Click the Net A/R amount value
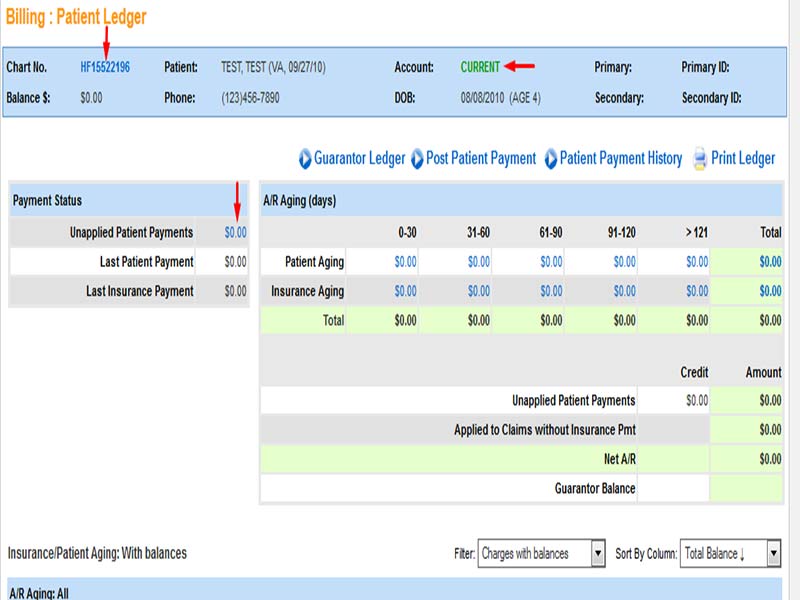 click(x=770, y=459)
